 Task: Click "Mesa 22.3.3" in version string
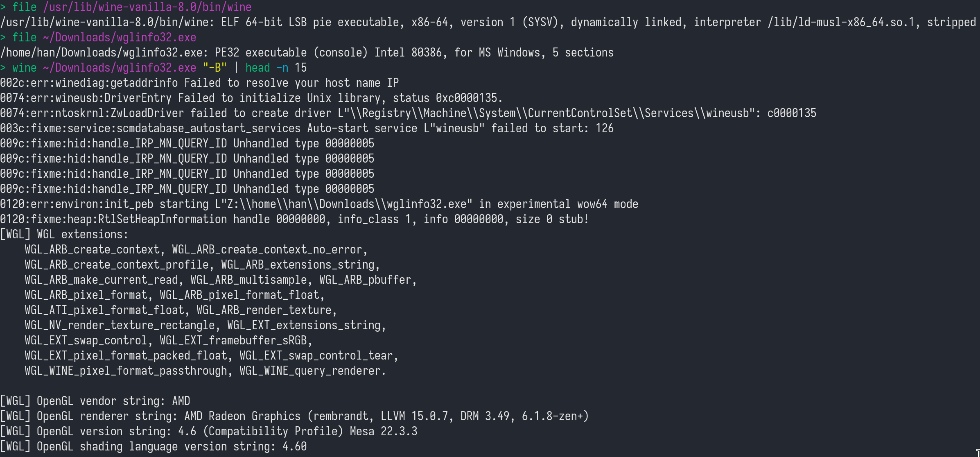click(384, 432)
